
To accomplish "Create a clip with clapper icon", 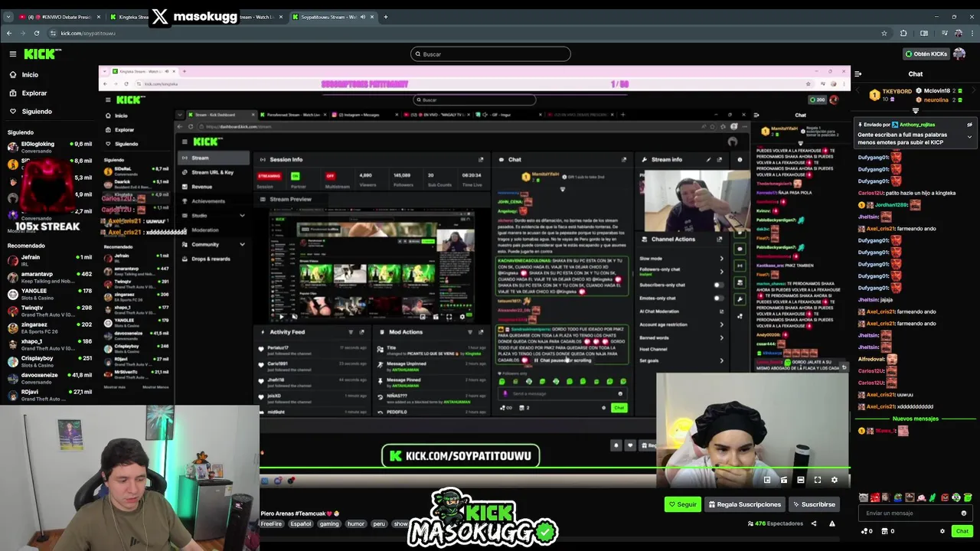I will point(783,480).
